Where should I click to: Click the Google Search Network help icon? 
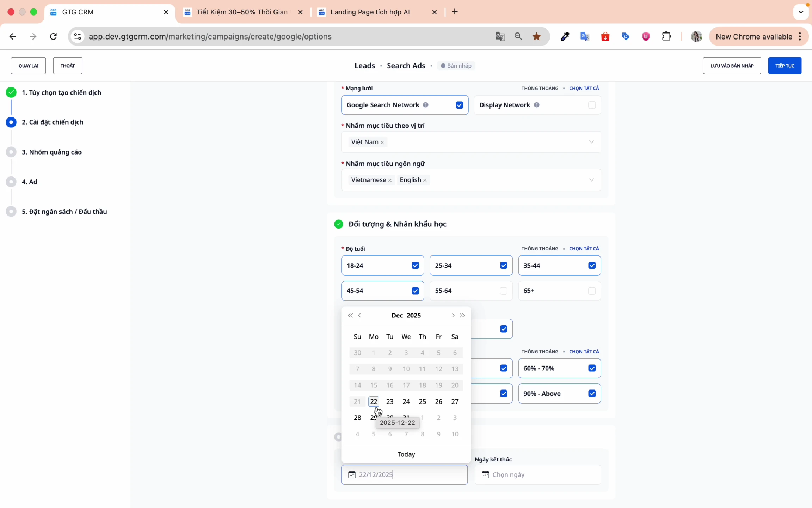coord(426,105)
